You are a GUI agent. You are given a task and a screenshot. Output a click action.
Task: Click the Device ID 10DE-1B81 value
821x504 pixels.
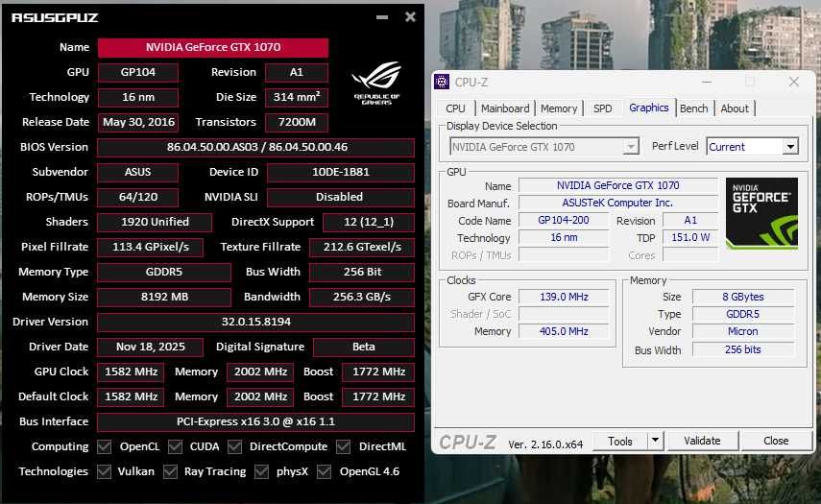click(x=341, y=172)
